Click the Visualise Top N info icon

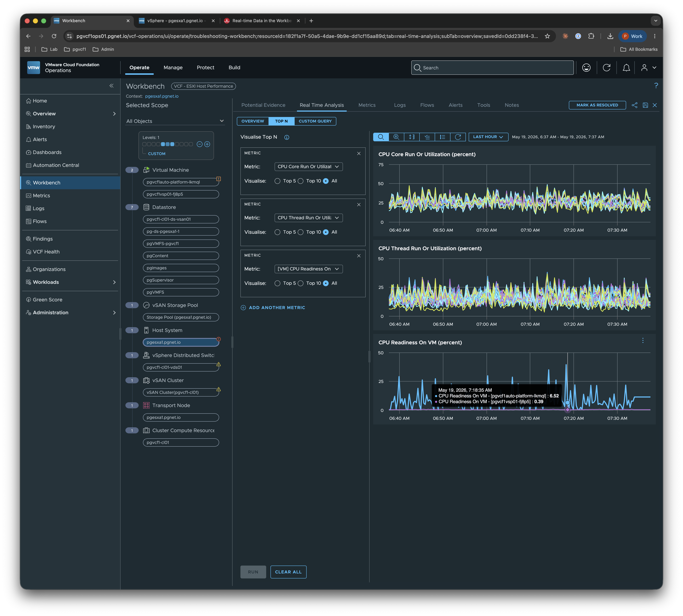[x=287, y=137]
